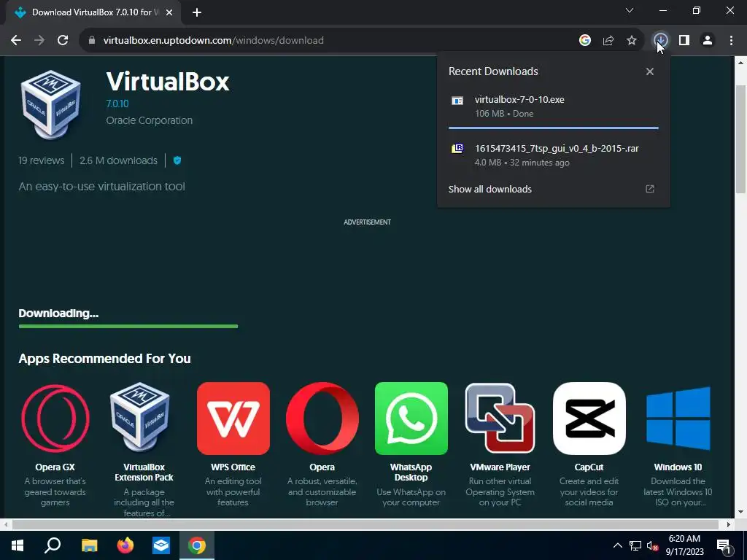Open WhatsApp Desktop app icon
Screen dimensions: 747x560
[x=411, y=418]
